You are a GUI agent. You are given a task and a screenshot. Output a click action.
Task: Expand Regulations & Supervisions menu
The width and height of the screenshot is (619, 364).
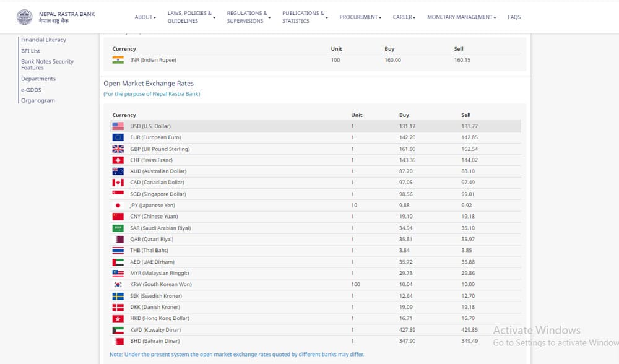click(x=248, y=17)
